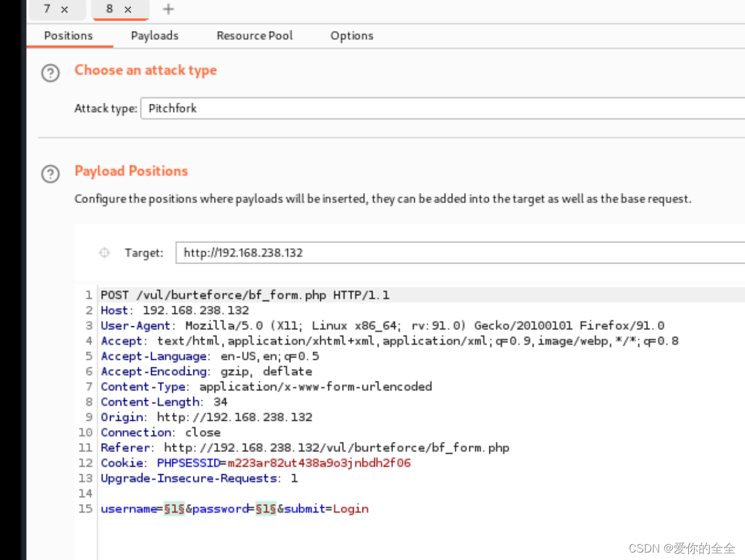This screenshot has height=560, width=745.
Task: Click the Choose an attack type heading
Action: click(x=146, y=70)
